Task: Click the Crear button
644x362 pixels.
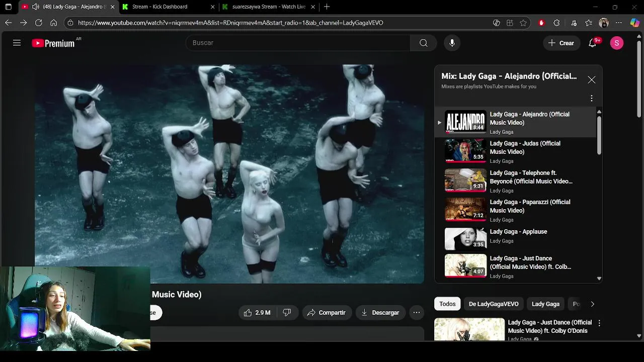Action: pos(561,43)
